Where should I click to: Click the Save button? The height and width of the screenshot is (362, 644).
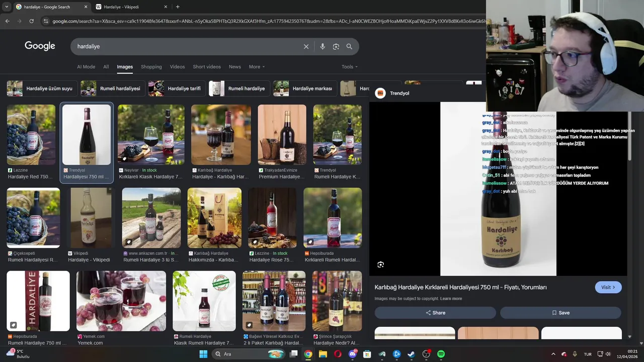[x=560, y=313]
